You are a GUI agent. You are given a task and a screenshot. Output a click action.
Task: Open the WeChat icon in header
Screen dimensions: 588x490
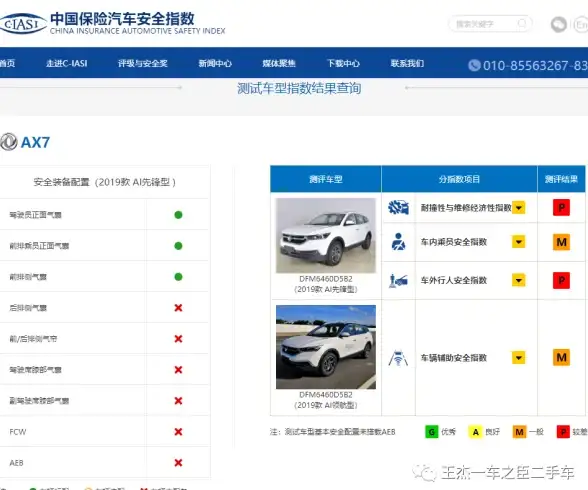click(x=558, y=24)
